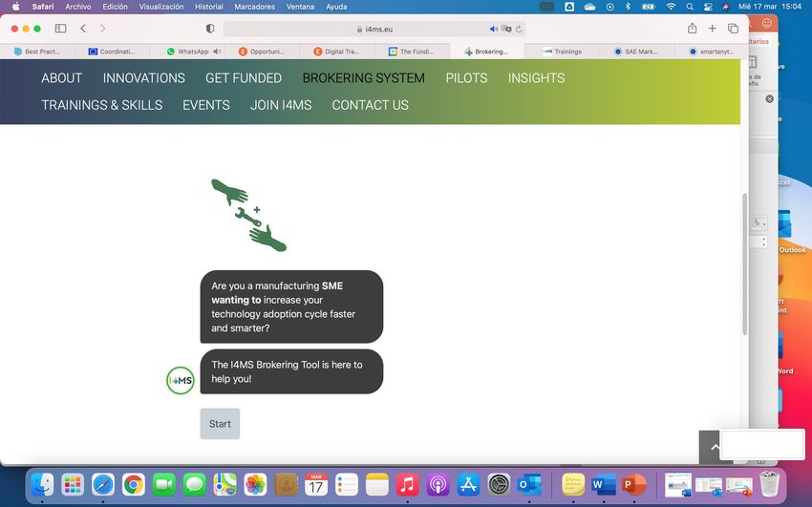This screenshot has height=507, width=812.
Task: Switch to the Digital Tra... tab
Action: (x=336, y=52)
